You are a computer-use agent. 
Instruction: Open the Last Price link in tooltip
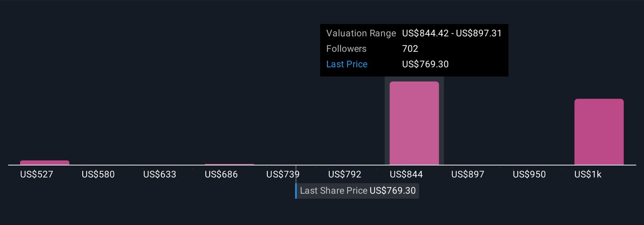(347, 64)
